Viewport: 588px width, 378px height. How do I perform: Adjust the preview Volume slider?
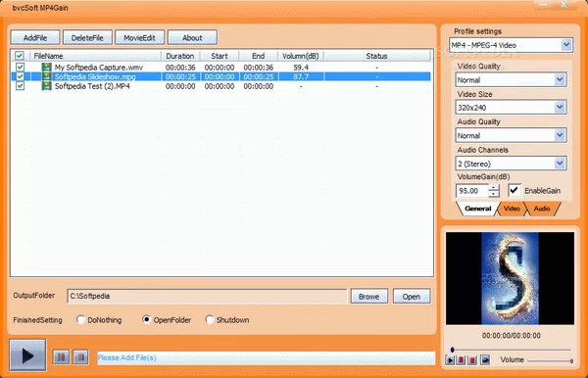point(550,360)
